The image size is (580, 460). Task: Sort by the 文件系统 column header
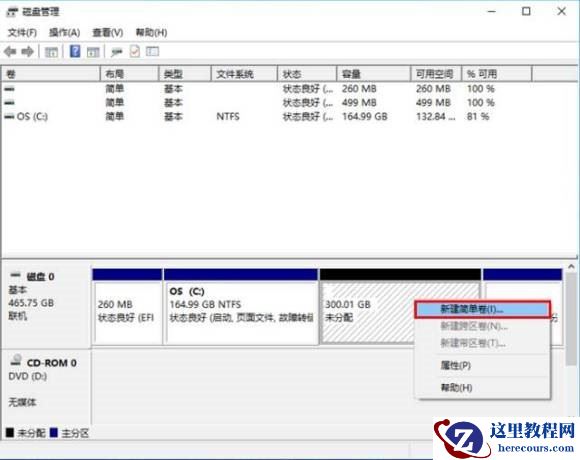[x=244, y=74]
